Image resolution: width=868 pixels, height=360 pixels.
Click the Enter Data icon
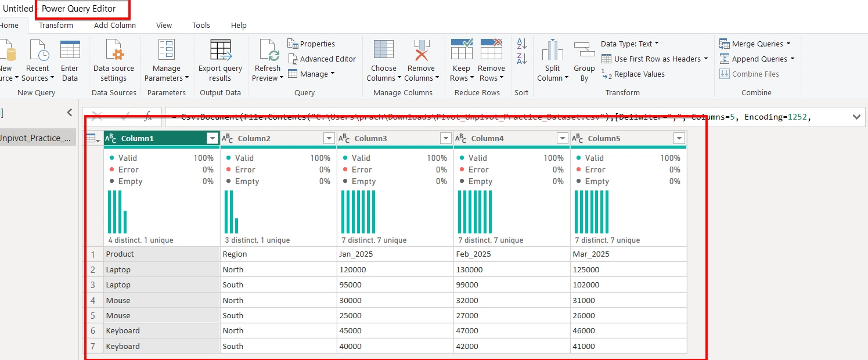(70, 51)
